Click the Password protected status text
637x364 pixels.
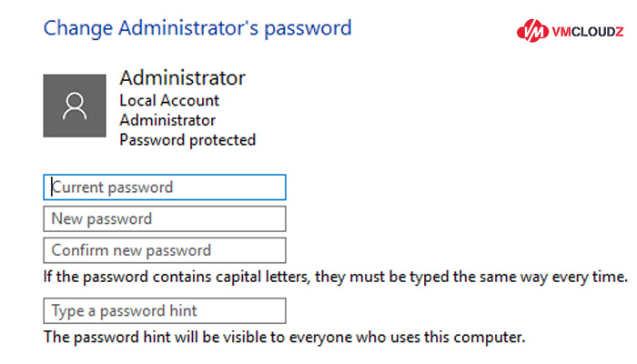(x=187, y=140)
